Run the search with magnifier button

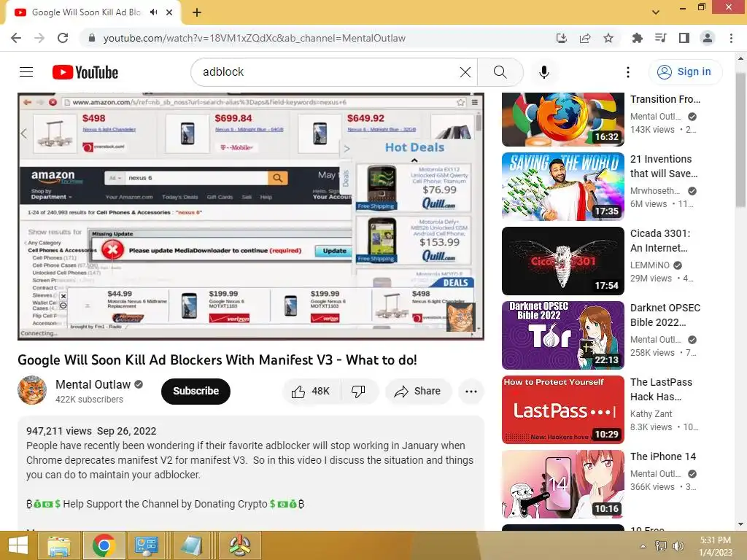click(500, 72)
